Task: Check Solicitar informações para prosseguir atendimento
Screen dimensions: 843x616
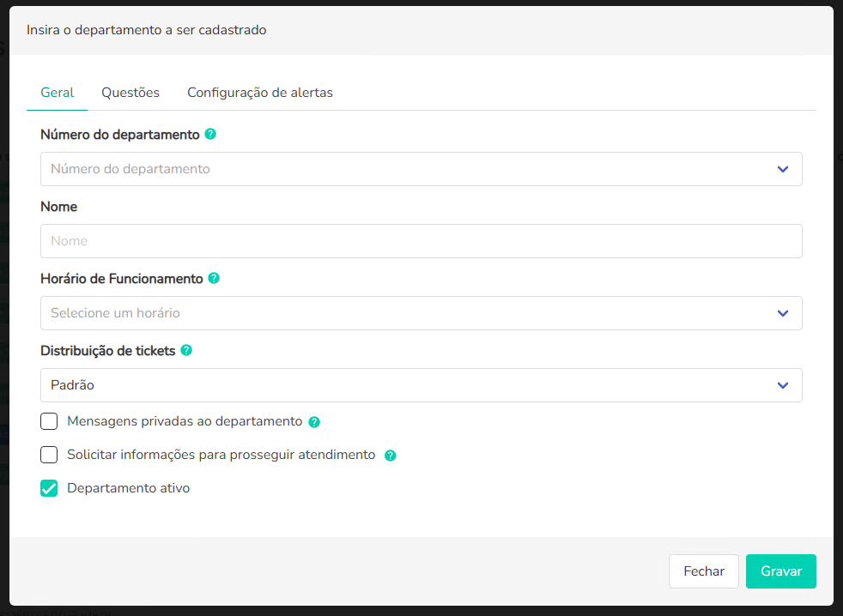Action: [49, 455]
